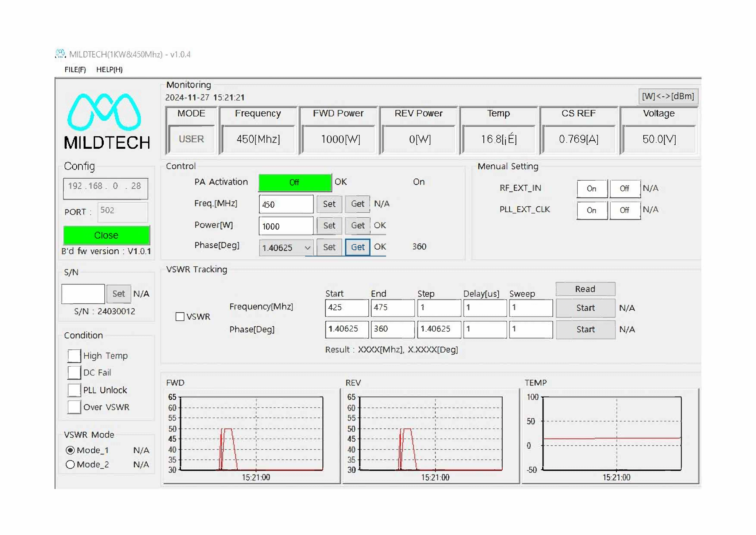Image resolution: width=756 pixels, height=535 pixels.
Task: Click Get button for Power[W]
Action: click(x=358, y=226)
